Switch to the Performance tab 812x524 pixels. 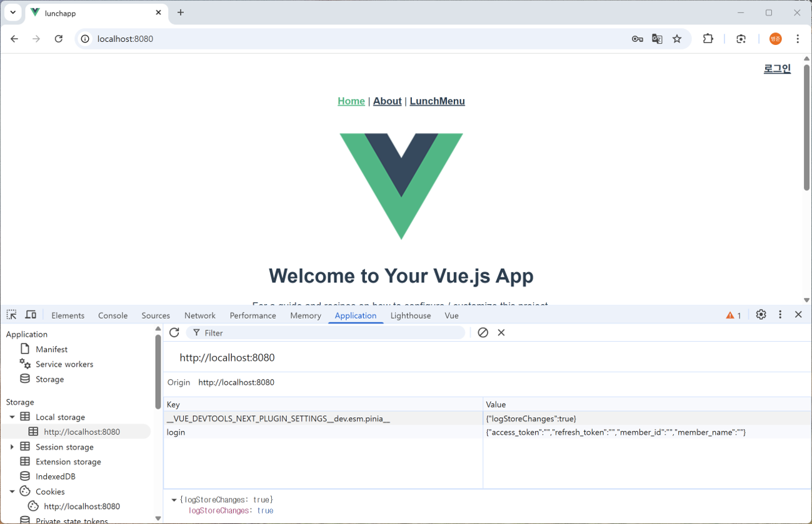coord(253,315)
